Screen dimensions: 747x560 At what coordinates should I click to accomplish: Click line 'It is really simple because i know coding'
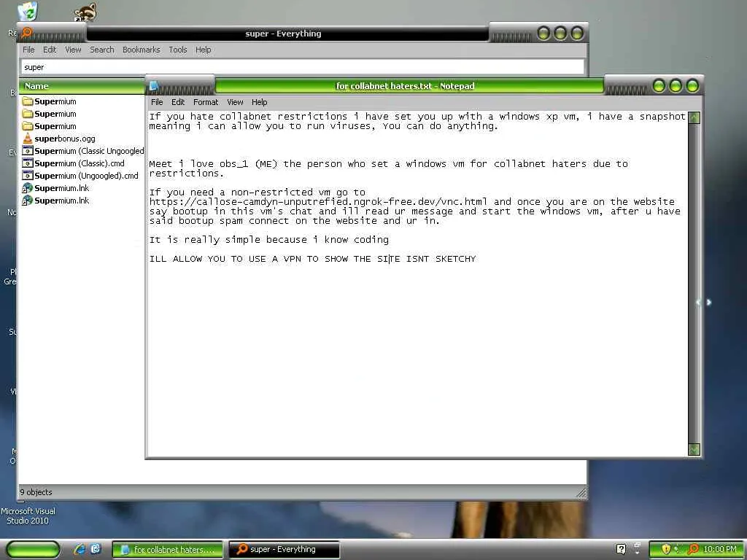[268, 240]
